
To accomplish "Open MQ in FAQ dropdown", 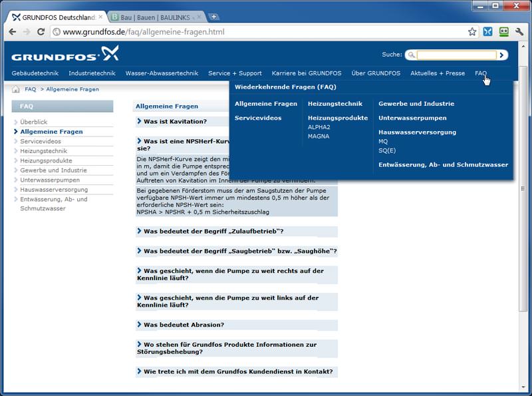I will (383, 141).
